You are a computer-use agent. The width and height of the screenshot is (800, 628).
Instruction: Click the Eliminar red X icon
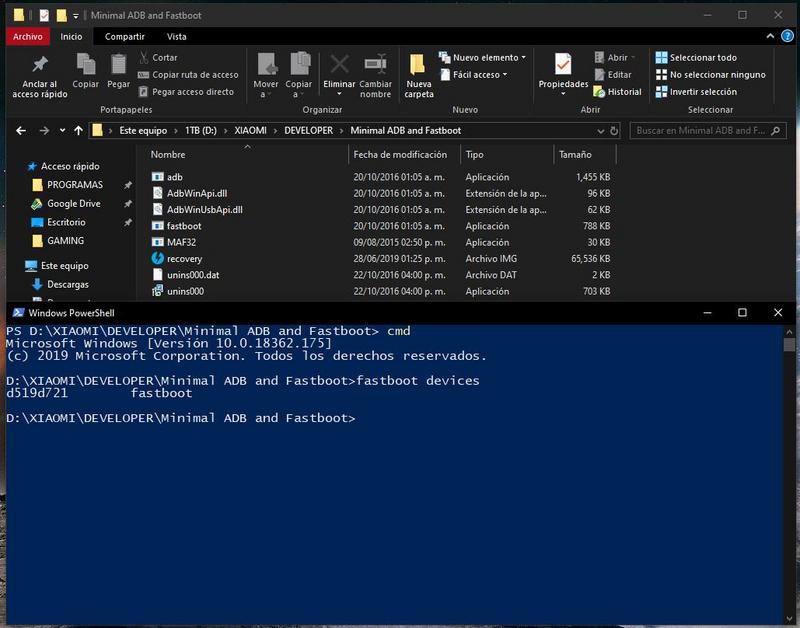[339, 64]
